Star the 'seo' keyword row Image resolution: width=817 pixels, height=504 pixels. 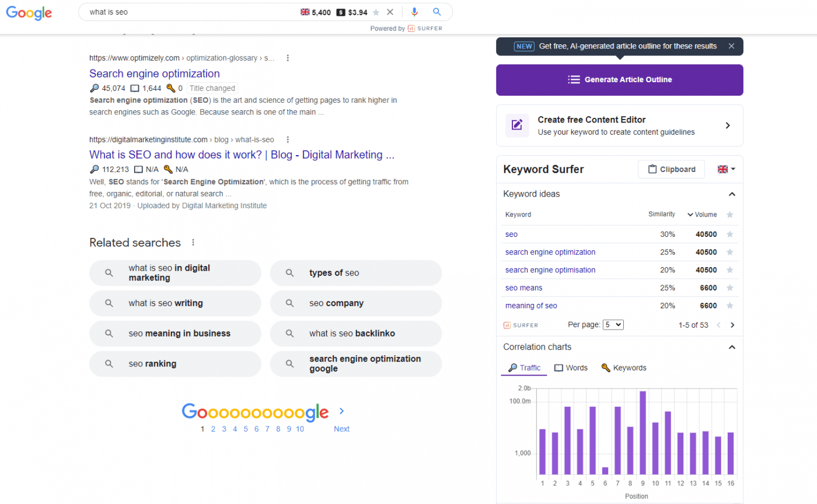click(x=729, y=235)
